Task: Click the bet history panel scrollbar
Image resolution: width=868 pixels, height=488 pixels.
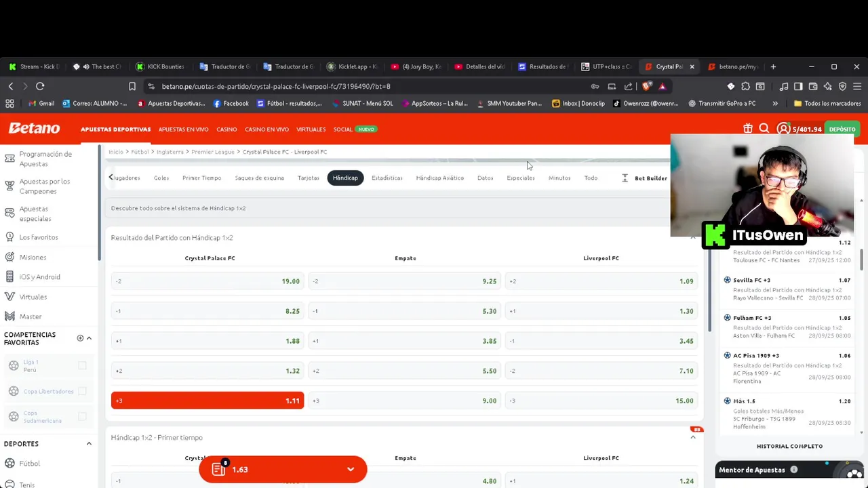Action: click(861, 260)
